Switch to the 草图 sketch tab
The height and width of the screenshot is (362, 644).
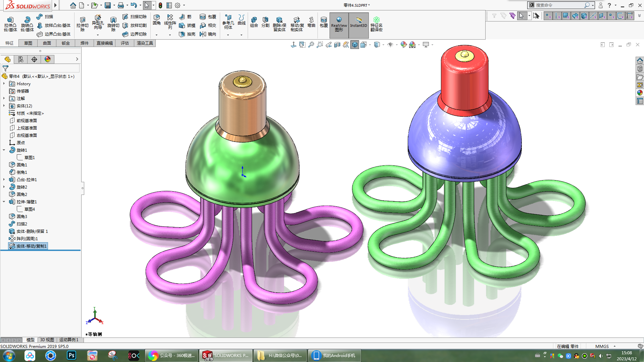pos(28,43)
